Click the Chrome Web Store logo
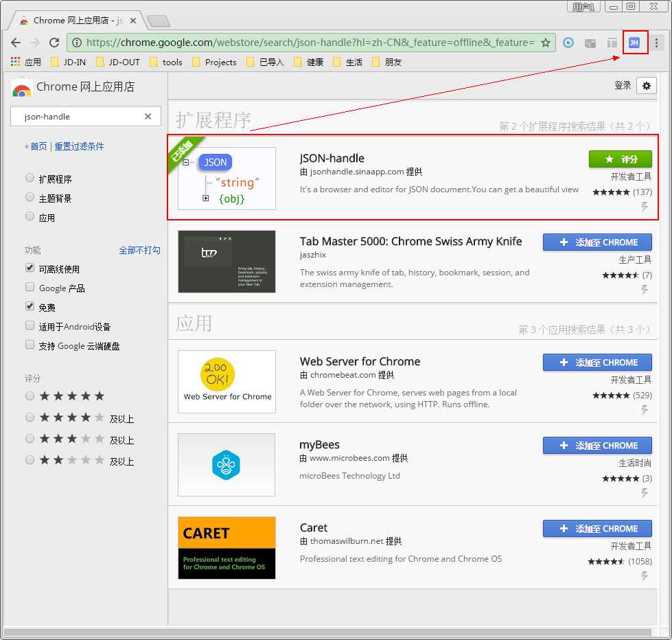 tap(22, 87)
